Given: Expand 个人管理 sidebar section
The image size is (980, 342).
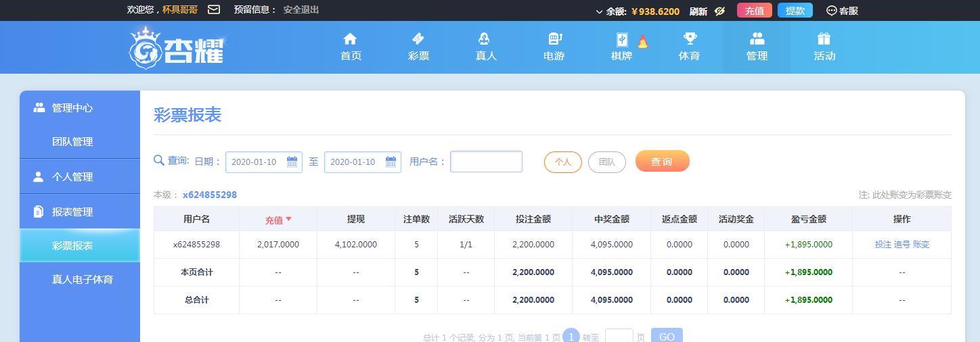Looking at the screenshot, I should pyautogui.click(x=80, y=176).
